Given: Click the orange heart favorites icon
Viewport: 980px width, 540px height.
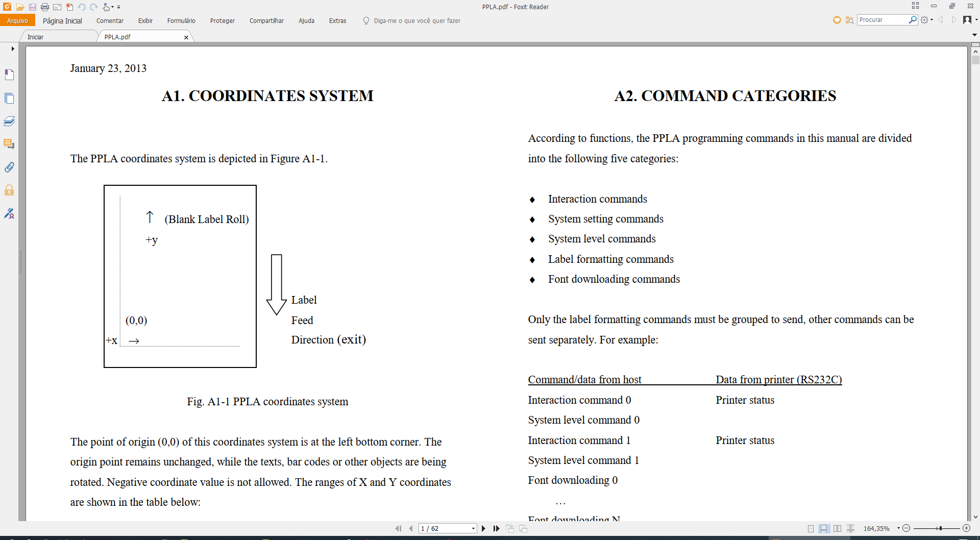Looking at the screenshot, I should coord(837,20).
